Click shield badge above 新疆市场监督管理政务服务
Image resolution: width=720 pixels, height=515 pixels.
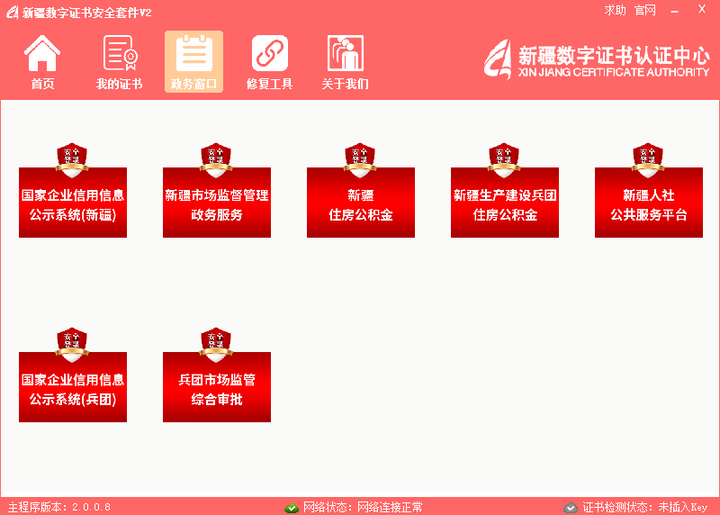pyautogui.click(x=216, y=160)
